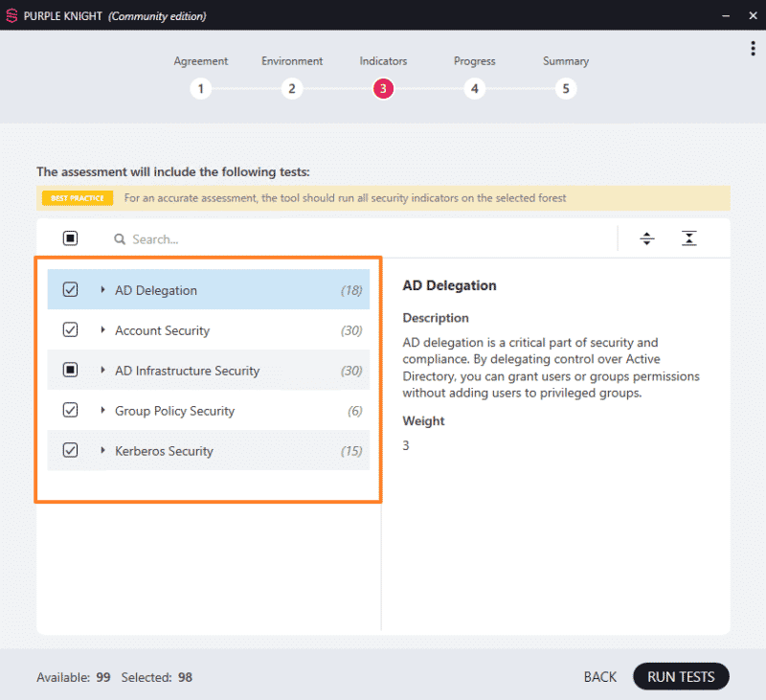Uncheck the Kerberos Security checkbox
766x700 pixels.
pos(70,450)
